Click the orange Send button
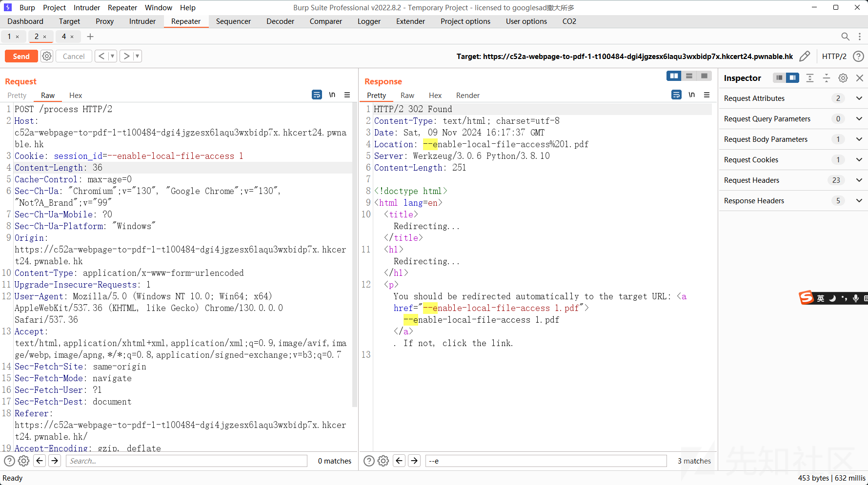This screenshot has height=485, width=868. [x=21, y=56]
